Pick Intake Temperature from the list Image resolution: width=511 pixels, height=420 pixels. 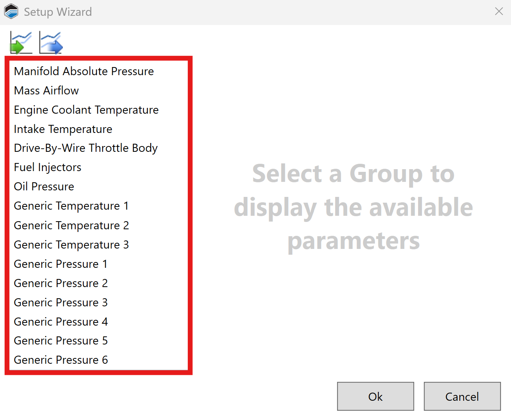[x=63, y=129]
